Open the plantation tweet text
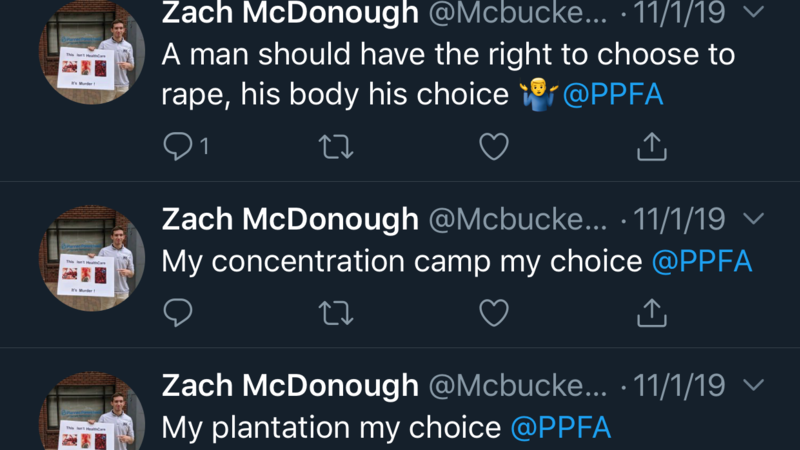The image size is (800, 450). coord(330,428)
